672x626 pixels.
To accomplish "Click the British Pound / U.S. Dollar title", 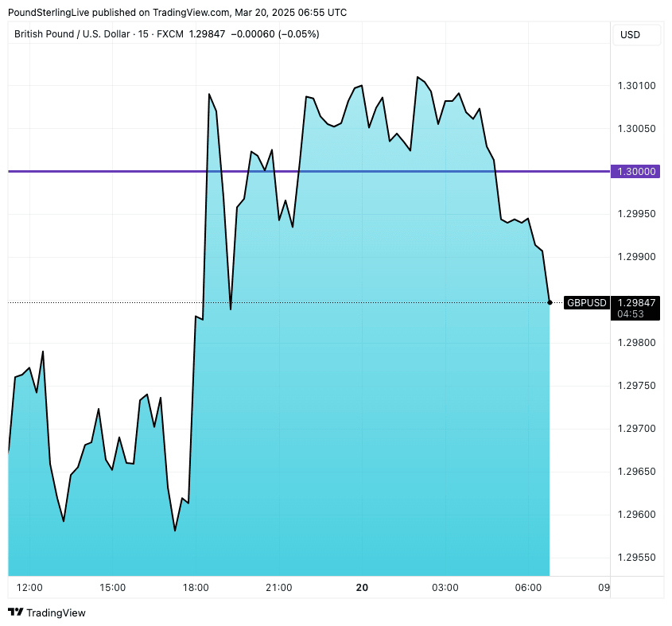I will pos(71,34).
